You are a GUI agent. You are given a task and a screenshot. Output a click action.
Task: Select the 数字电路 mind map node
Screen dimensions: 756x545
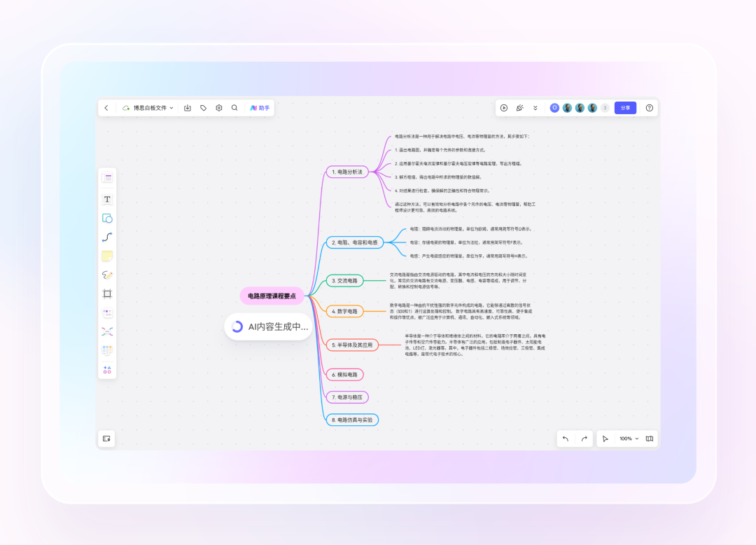(x=346, y=311)
